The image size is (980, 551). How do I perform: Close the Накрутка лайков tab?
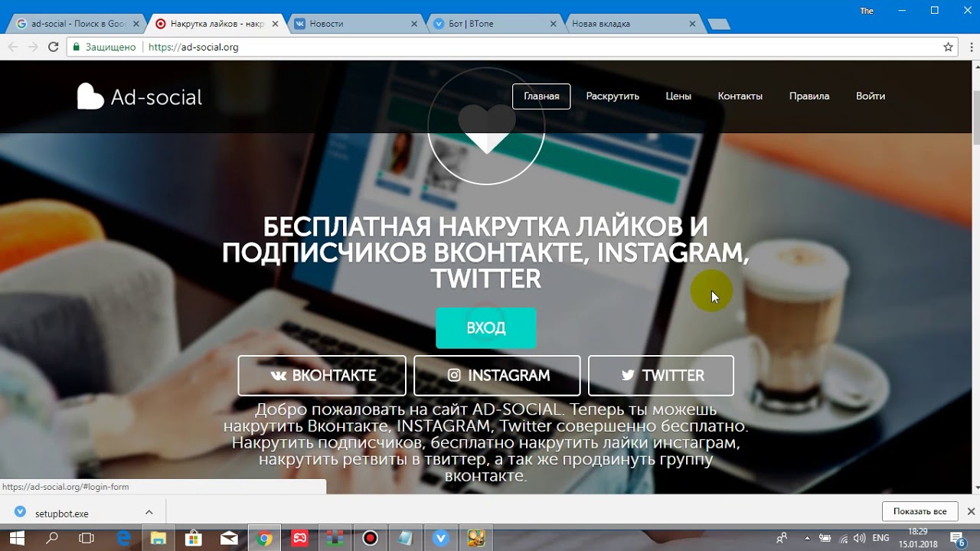(276, 24)
